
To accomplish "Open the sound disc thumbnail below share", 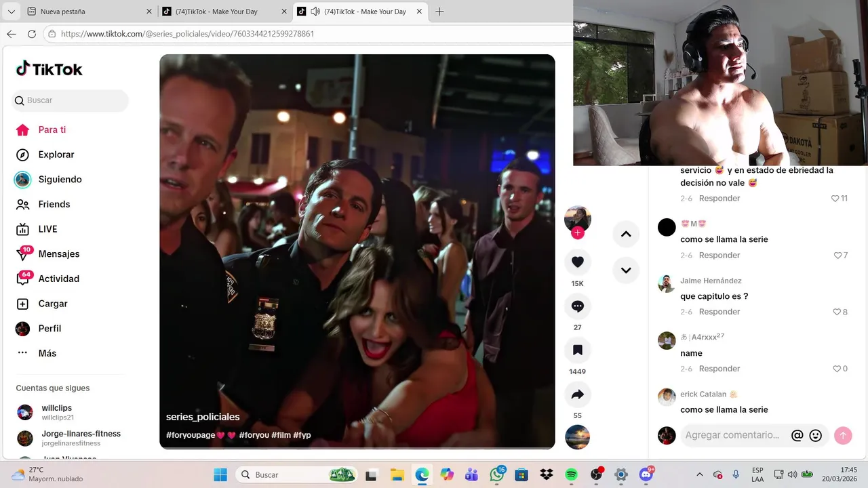I will pyautogui.click(x=578, y=437).
